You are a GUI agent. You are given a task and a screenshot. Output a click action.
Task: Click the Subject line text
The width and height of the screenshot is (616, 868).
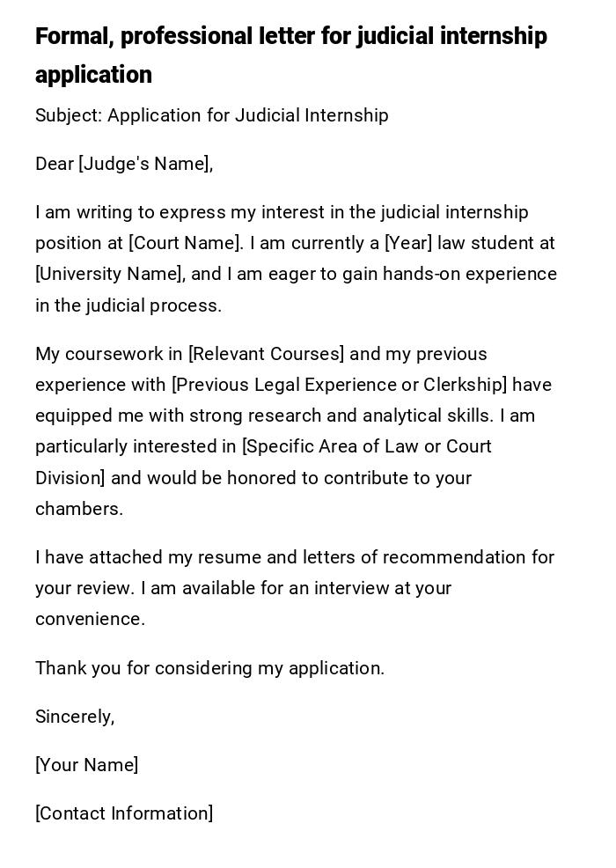coord(211,115)
